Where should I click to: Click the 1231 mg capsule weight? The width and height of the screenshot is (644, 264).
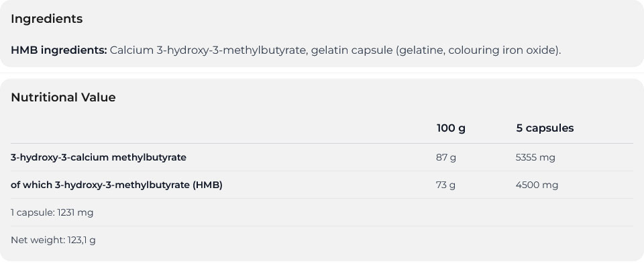[x=75, y=212]
